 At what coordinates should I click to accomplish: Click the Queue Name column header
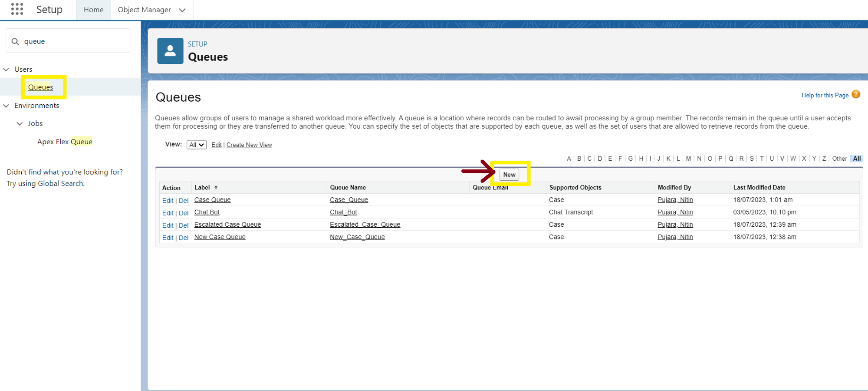(x=348, y=188)
